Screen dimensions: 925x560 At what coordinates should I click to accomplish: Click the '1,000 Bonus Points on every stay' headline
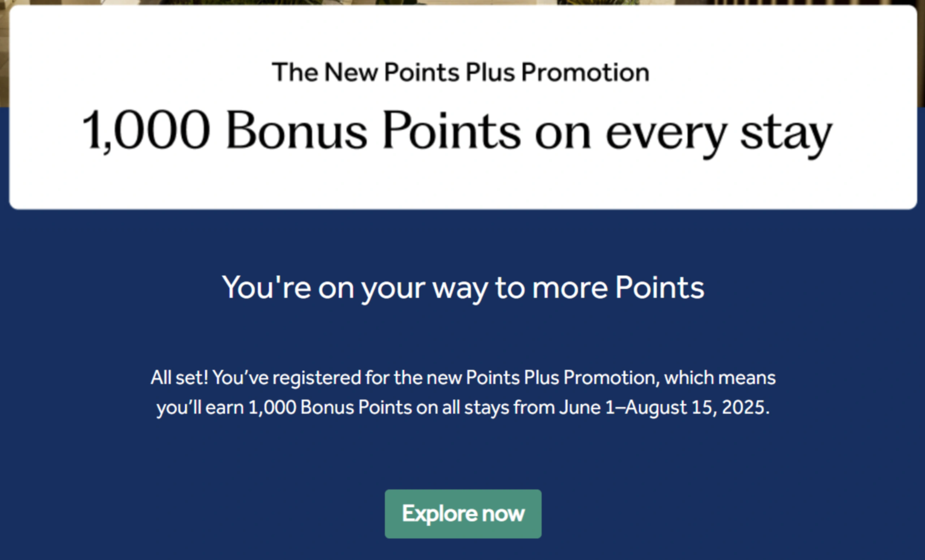click(456, 132)
